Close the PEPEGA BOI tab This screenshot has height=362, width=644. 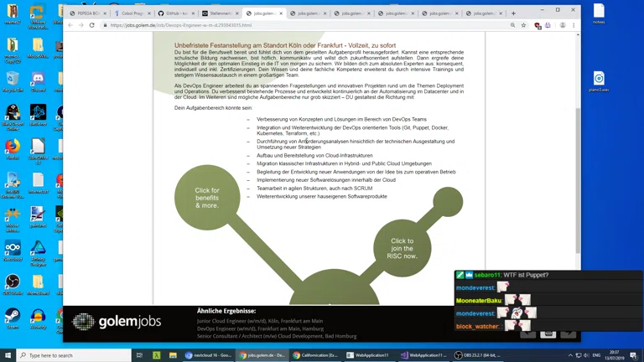point(105,13)
